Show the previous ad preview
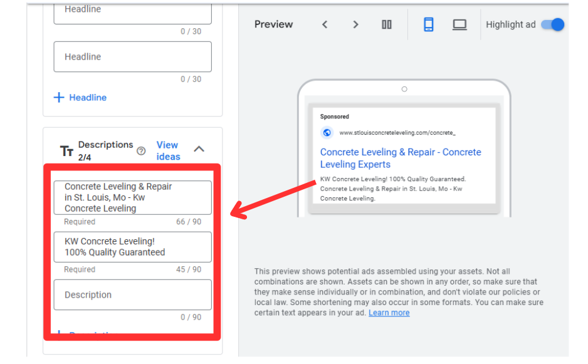Viewport: 588px width, 364px height. click(325, 24)
